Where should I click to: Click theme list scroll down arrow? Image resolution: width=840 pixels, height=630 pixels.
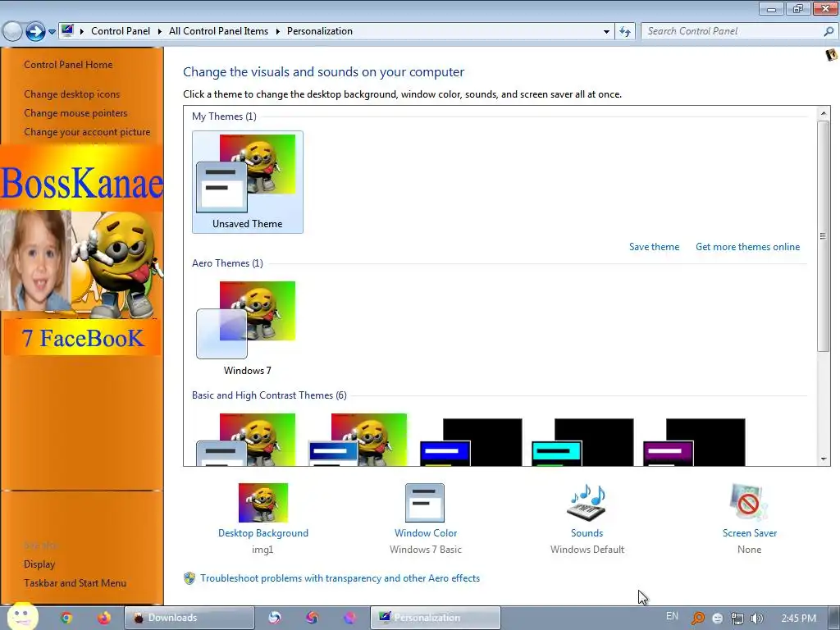[x=824, y=459]
